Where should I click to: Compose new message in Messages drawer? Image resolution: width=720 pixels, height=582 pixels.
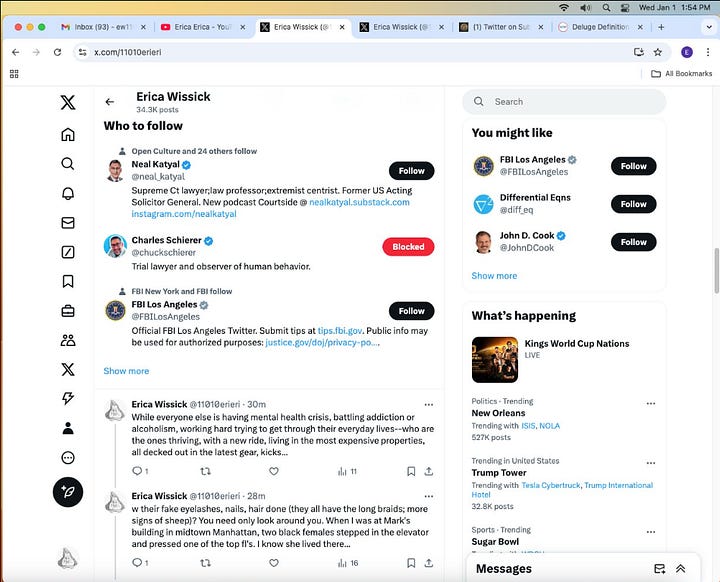[659, 569]
